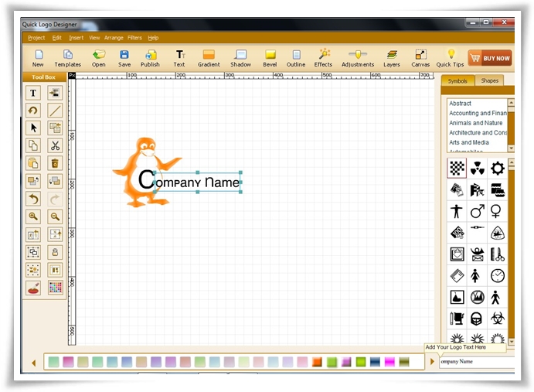Select the pointer arrow tool in Tool Box
Screen dimensions: 534x392
33,128
